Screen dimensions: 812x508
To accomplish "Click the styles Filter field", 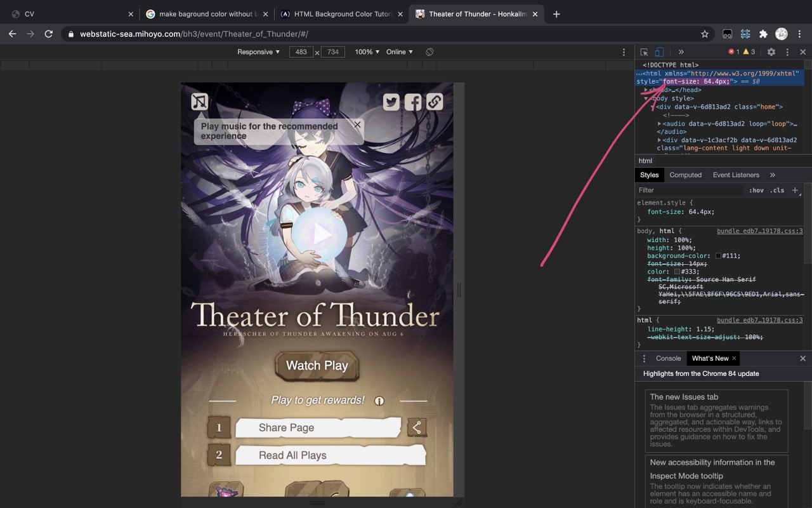I will (689, 190).
